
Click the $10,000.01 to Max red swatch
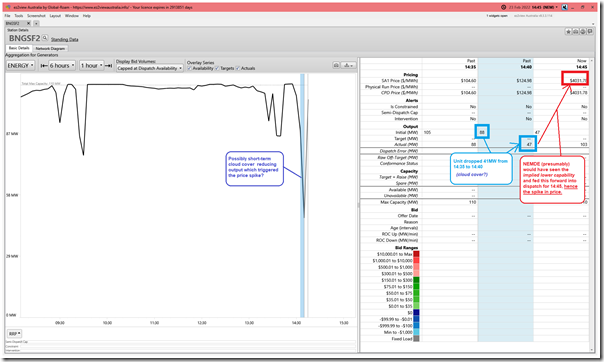[x=416, y=254]
